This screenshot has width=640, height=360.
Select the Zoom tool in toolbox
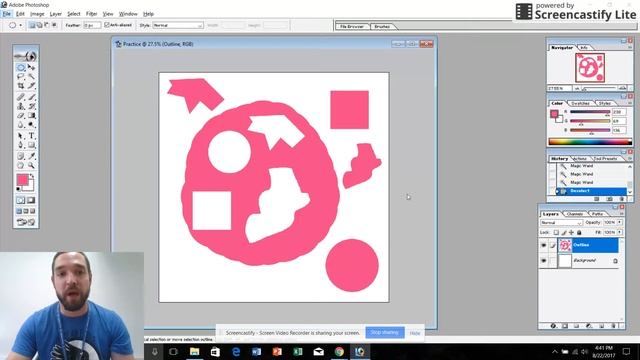[x=31, y=165]
